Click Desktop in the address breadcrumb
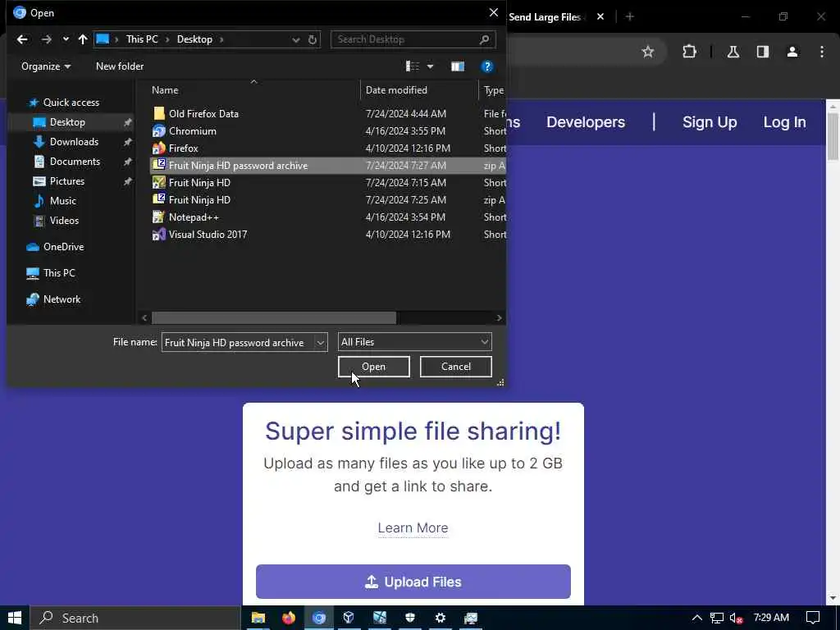The width and height of the screenshot is (840, 630). coord(194,39)
